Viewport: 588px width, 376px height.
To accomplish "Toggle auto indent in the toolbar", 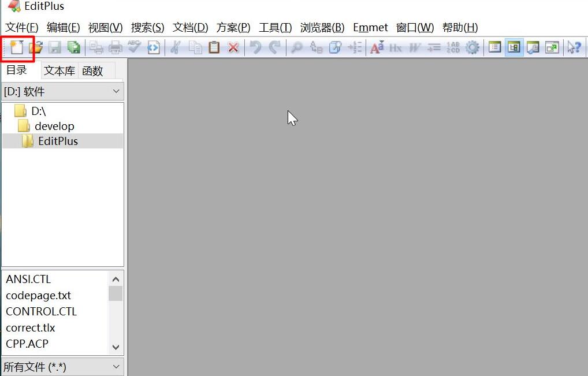I will [x=434, y=47].
